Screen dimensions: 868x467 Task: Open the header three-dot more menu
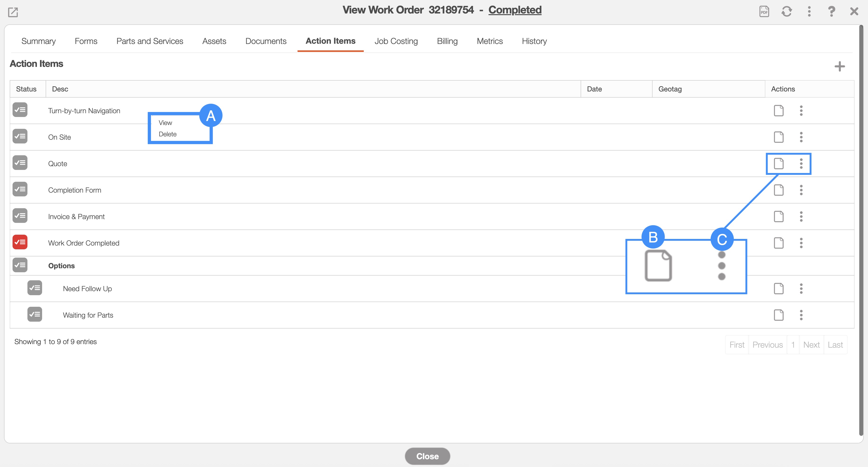pos(809,11)
